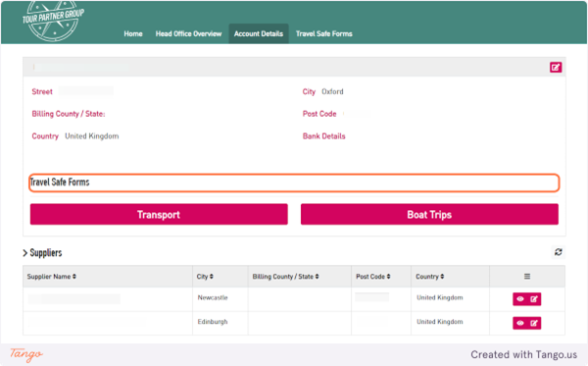Sort by Billing County / State column
588x366 pixels.
pyautogui.click(x=285, y=277)
